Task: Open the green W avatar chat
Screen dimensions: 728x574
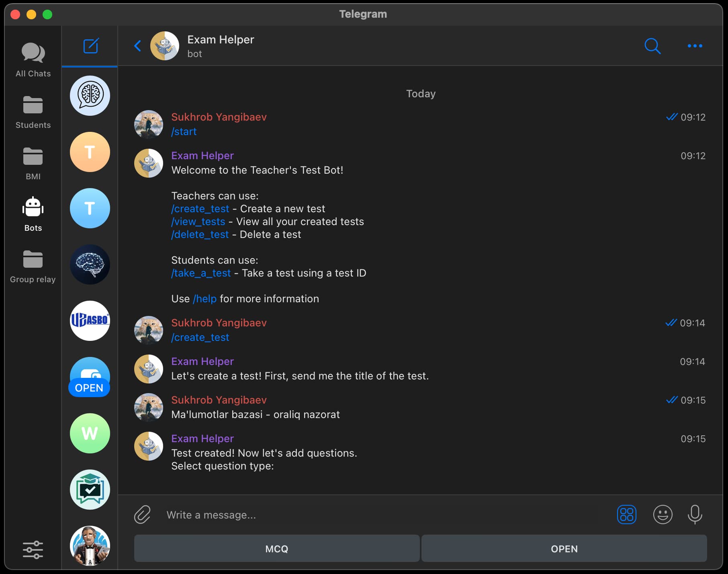Action: click(90, 433)
